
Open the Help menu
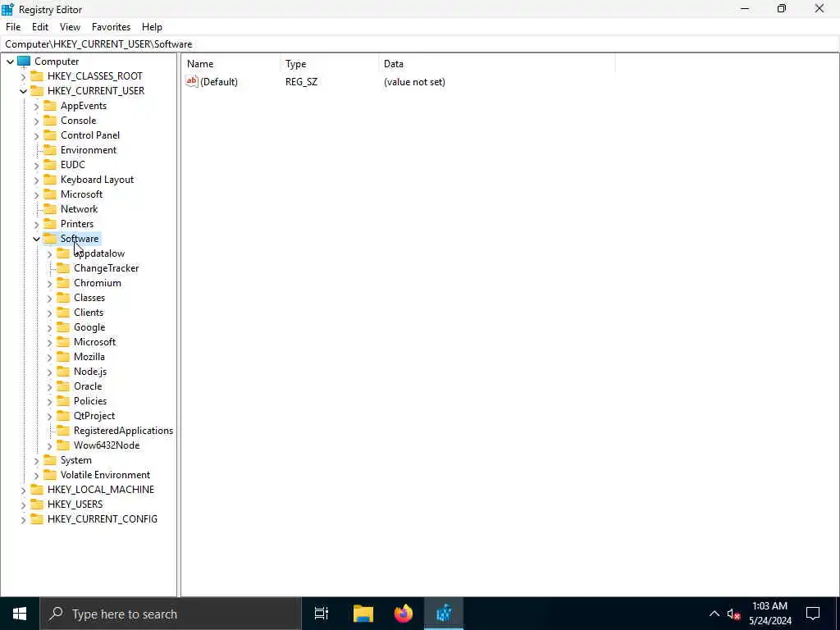152,27
